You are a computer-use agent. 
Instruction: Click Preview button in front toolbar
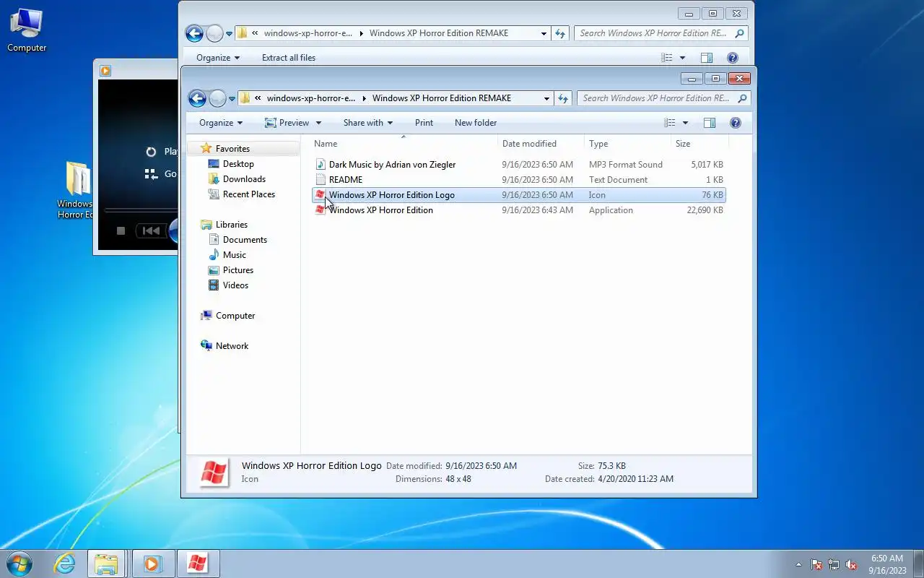287,123
